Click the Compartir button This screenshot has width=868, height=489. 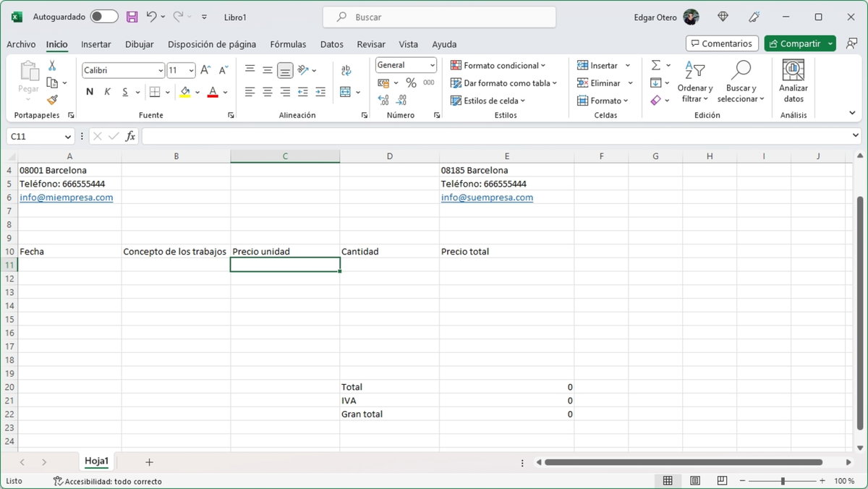pyautogui.click(x=800, y=43)
